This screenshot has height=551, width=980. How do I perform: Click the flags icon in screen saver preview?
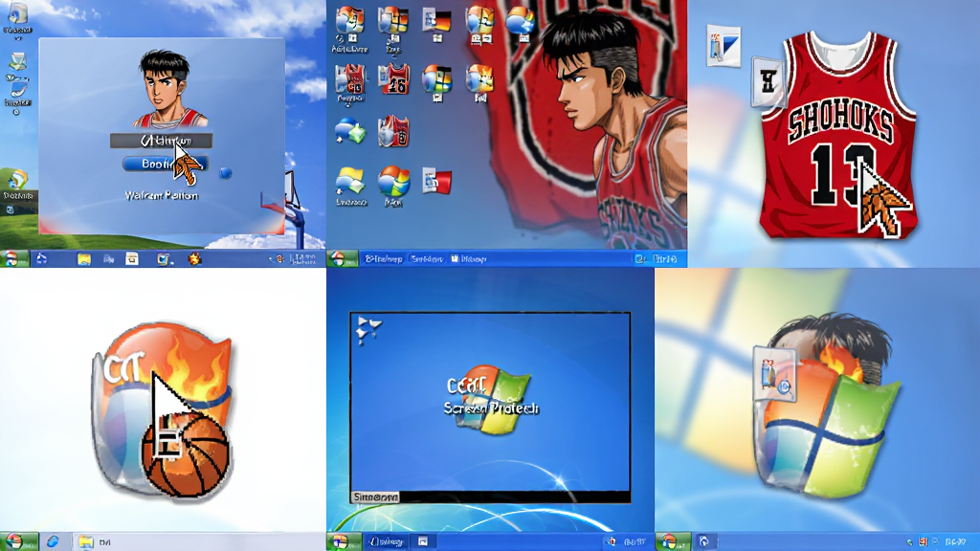368,330
